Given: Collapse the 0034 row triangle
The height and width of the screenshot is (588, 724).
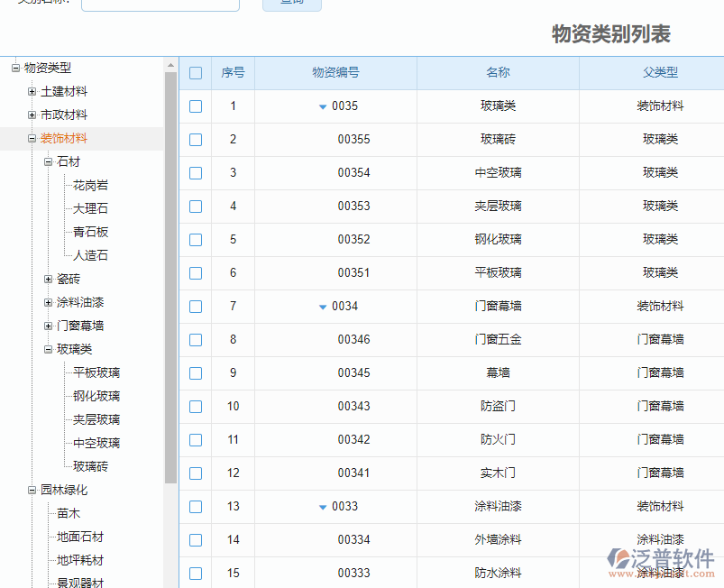Looking at the screenshot, I should [x=323, y=307].
